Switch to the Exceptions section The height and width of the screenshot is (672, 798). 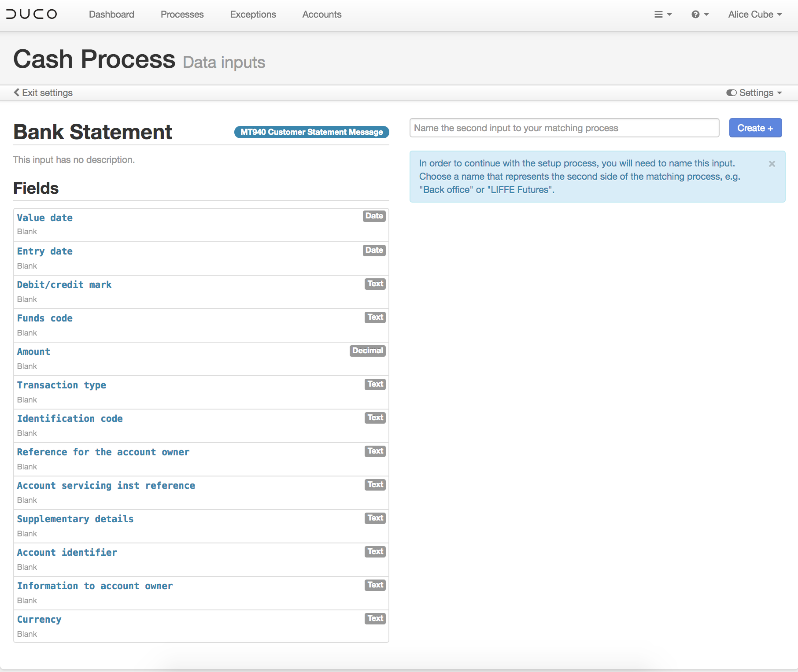click(x=252, y=14)
